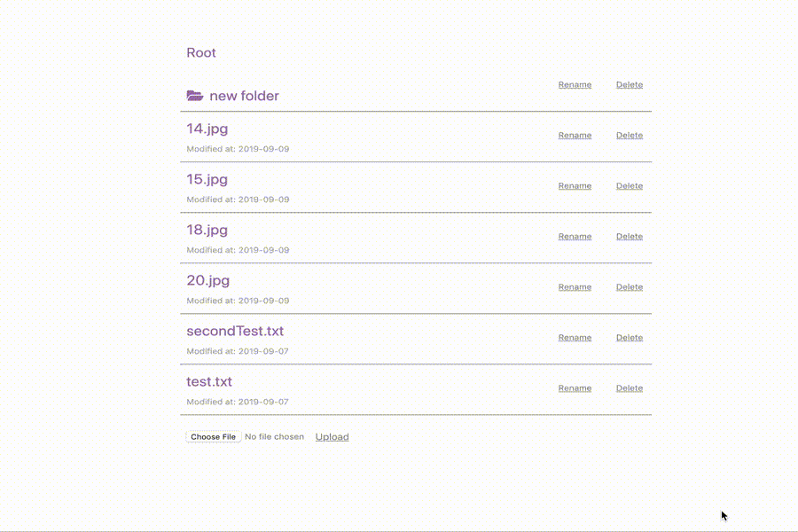798x532 pixels.
Task: Click the open folder icon
Action: 195,96
